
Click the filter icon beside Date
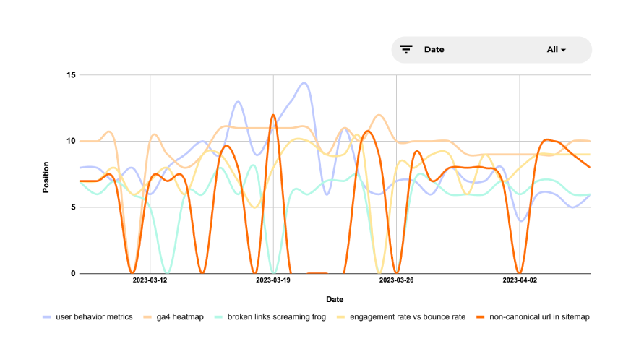pyautogui.click(x=405, y=50)
